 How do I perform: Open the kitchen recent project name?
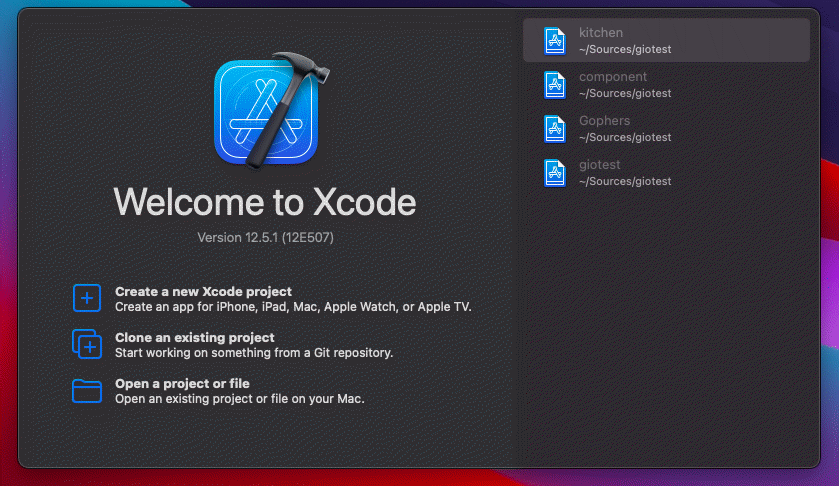coord(601,33)
